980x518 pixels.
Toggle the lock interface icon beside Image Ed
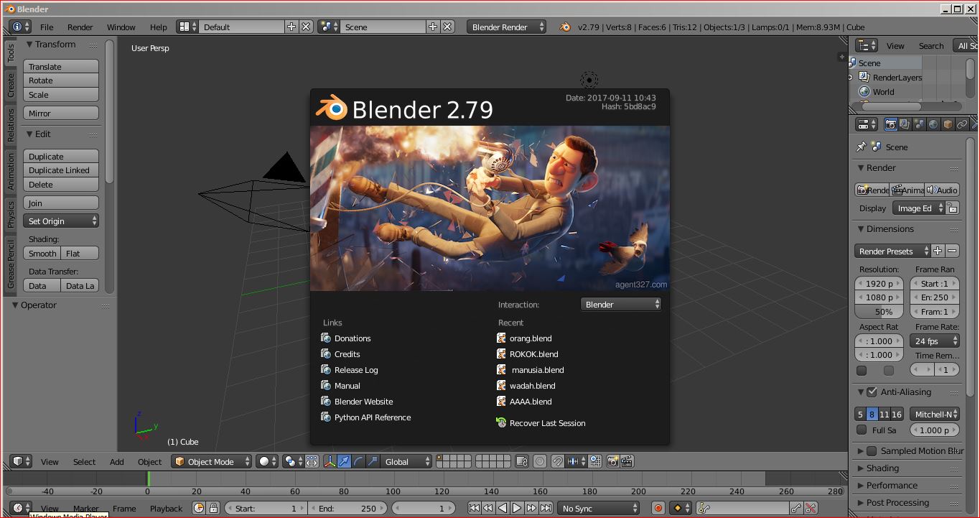coord(952,208)
